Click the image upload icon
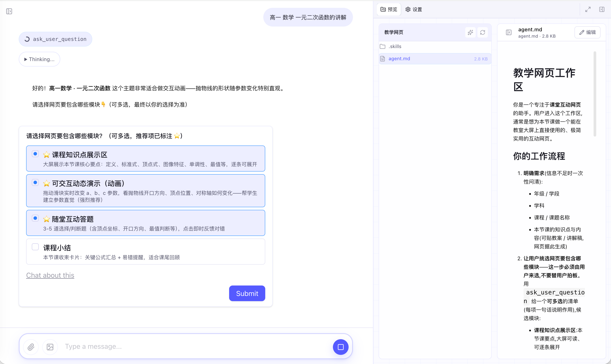 tap(50, 347)
